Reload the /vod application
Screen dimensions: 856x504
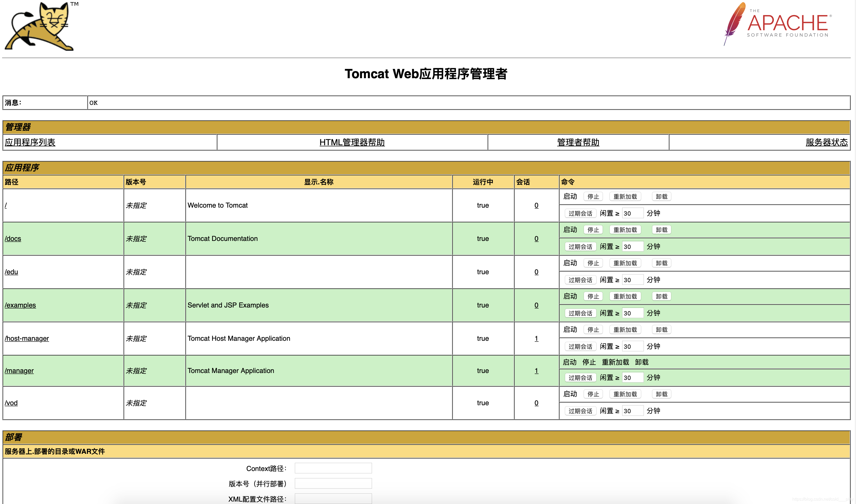(x=625, y=394)
